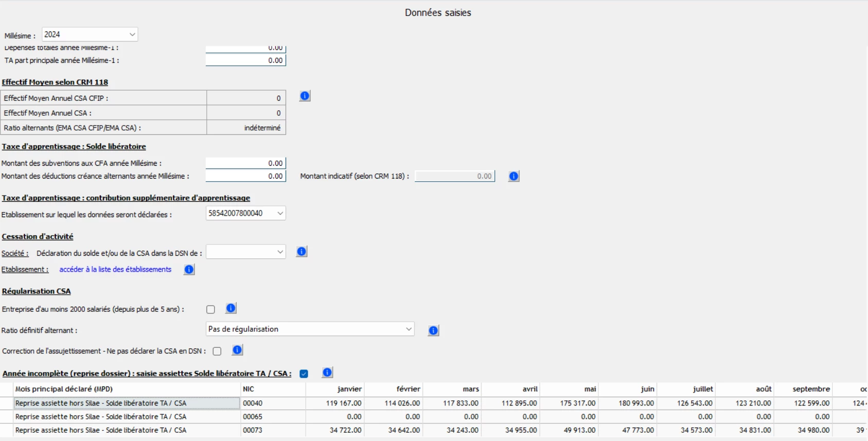Follow 'accéder à la liste des établissements' link
Screen dimensions: 868x441
pyautogui.click(x=115, y=269)
